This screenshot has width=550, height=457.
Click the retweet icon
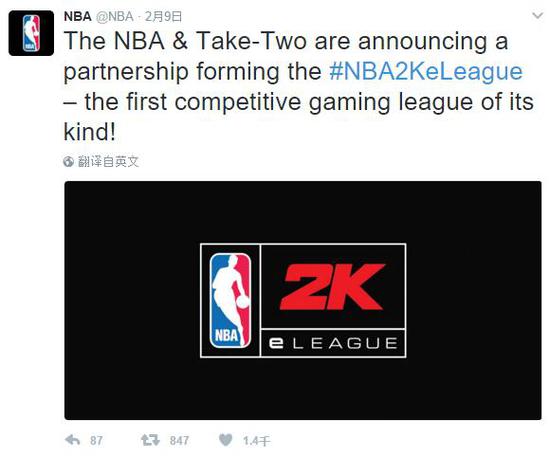tap(150, 440)
